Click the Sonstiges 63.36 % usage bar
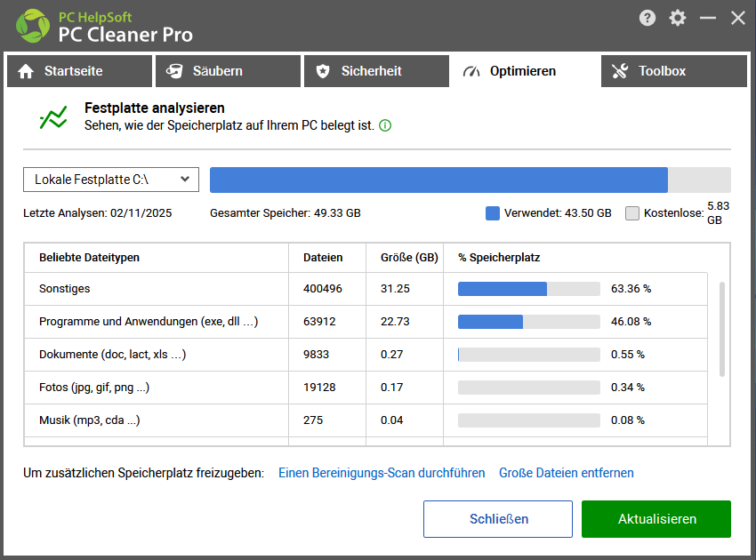Image resolution: width=756 pixels, height=560 pixels. coord(529,289)
